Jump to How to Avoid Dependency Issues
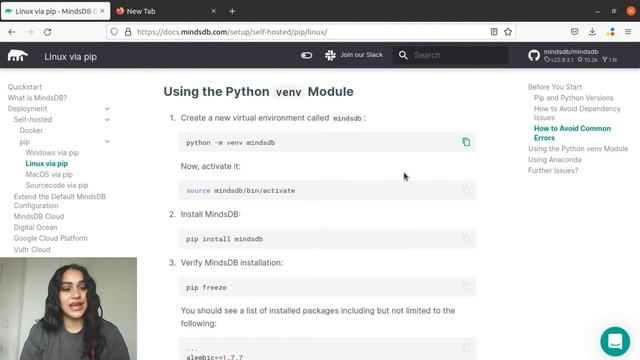Image resolution: width=640 pixels, height=360 pixels. pos(577,113)
